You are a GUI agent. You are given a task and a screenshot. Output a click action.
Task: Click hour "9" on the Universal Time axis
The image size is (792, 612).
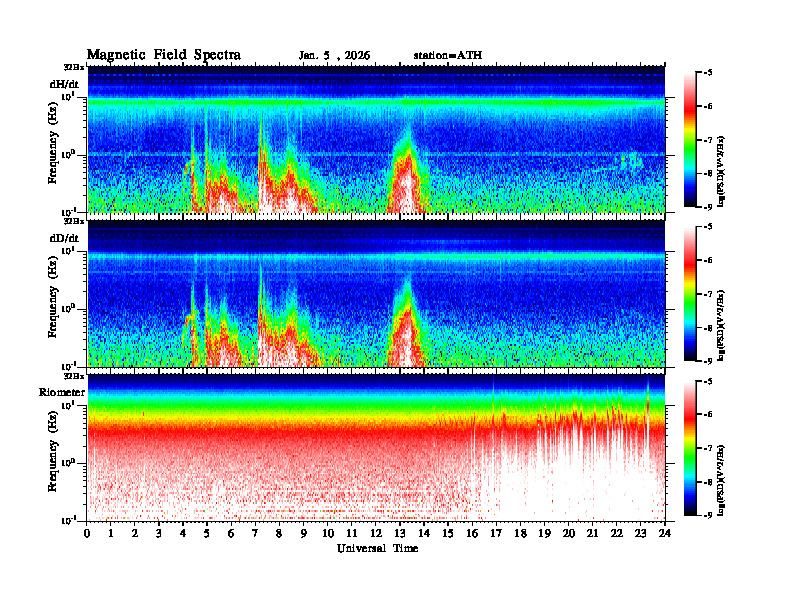303,534
